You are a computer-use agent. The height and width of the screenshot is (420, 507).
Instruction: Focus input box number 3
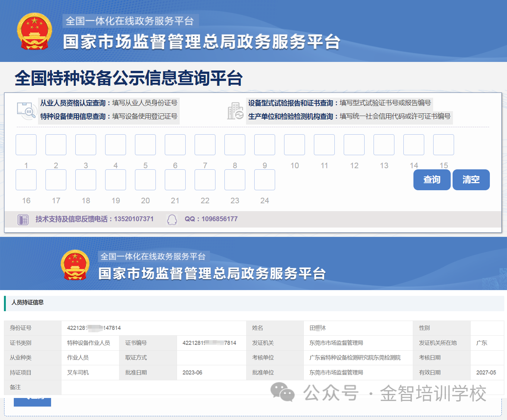point(86,145)
